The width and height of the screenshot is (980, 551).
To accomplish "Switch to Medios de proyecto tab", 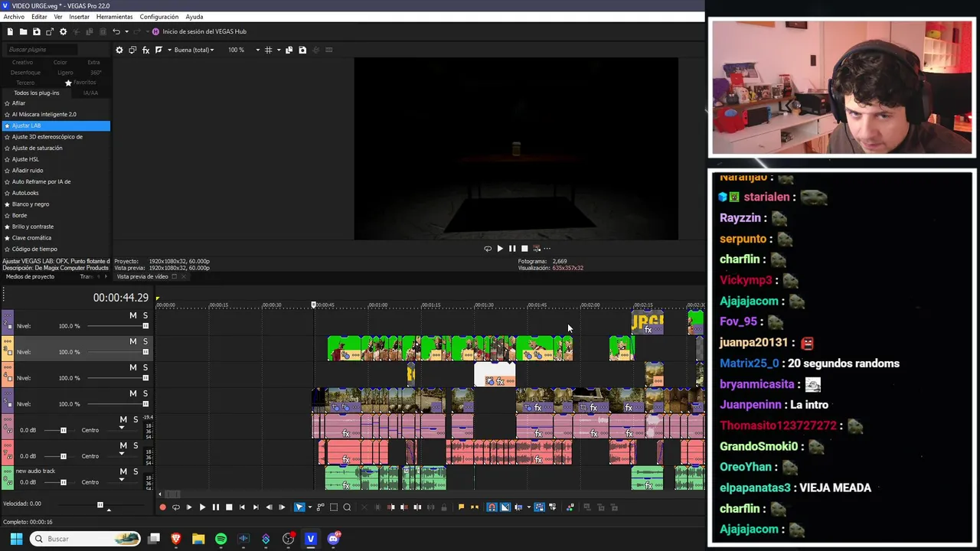I will tap(30, 276).
